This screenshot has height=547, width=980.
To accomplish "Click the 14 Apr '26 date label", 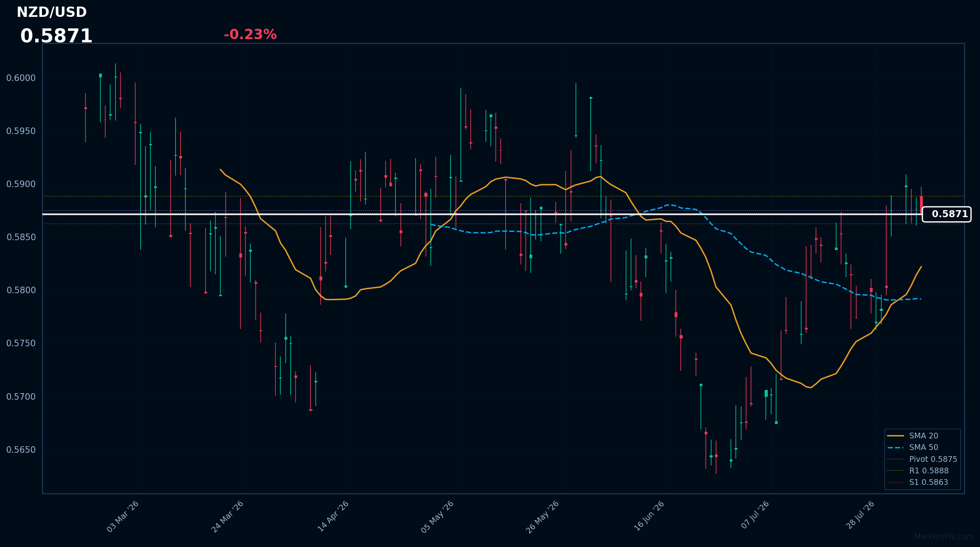I will click(x=333, y=517).
